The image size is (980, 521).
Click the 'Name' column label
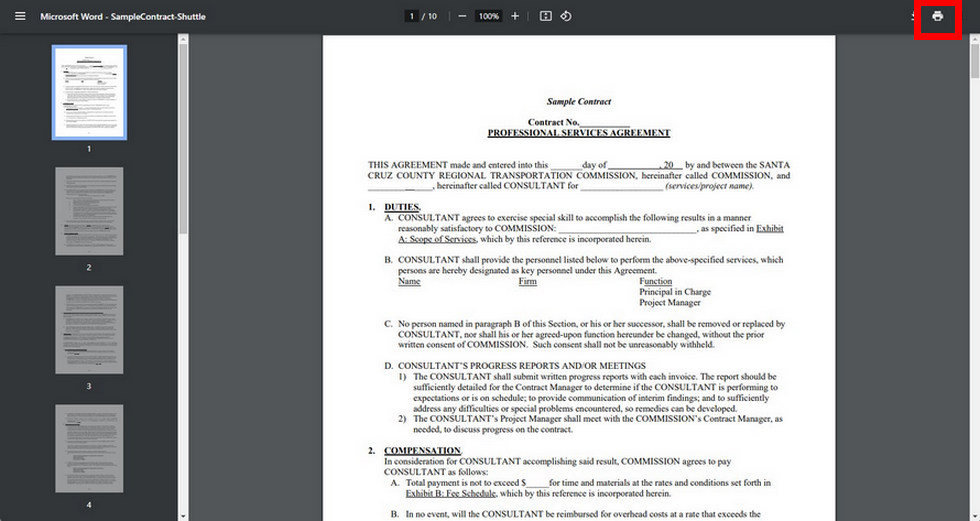coord(409,281)
